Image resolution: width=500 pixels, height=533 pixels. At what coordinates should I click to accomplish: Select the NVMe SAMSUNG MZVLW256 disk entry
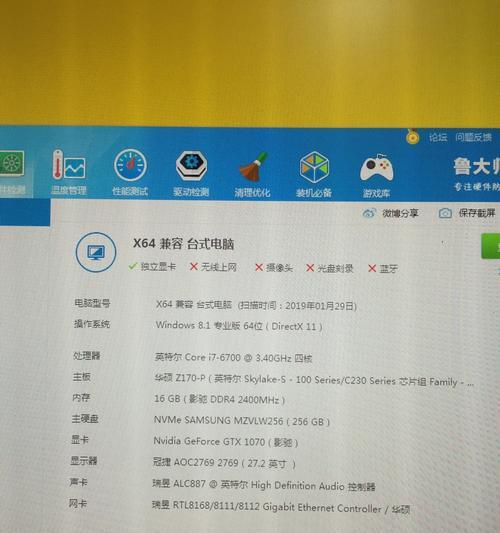point(242,421)
